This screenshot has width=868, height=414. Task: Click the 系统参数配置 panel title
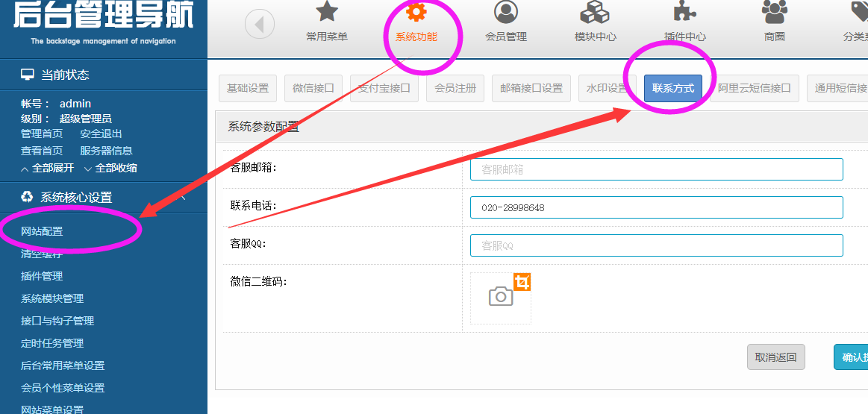263,127
